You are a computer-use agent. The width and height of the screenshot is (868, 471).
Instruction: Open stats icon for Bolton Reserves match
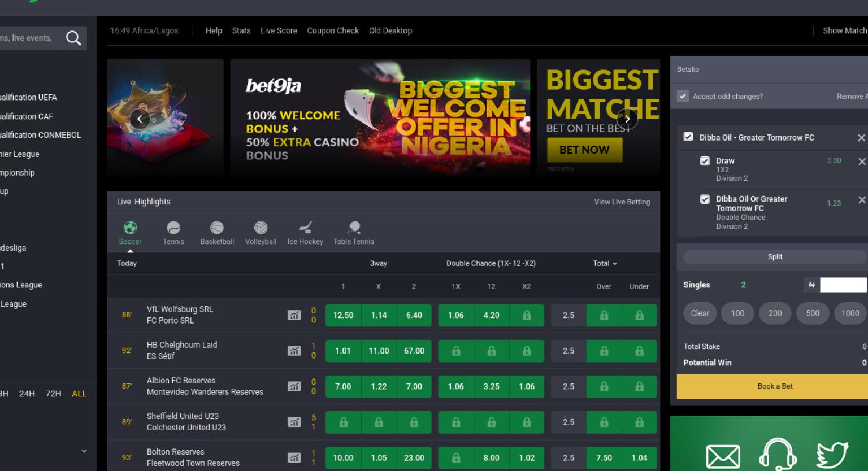(x=294, y=458)
